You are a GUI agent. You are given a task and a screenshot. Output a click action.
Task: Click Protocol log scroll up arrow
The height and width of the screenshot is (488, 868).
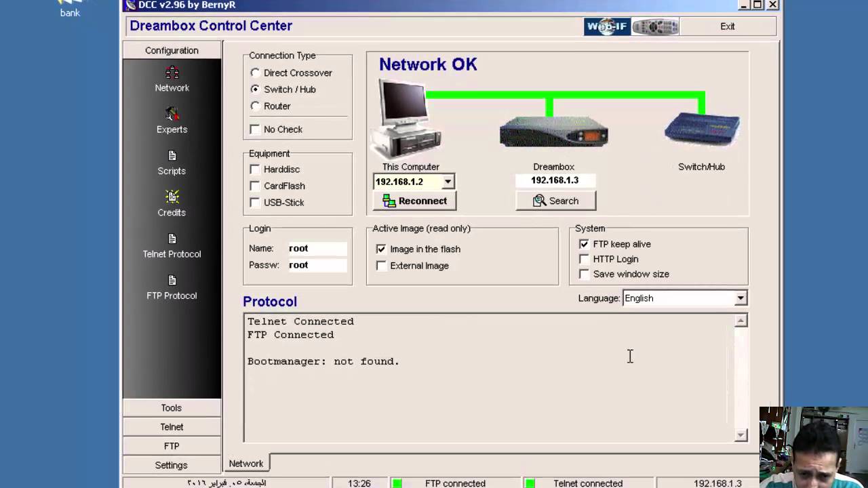(x=741, y=321)
